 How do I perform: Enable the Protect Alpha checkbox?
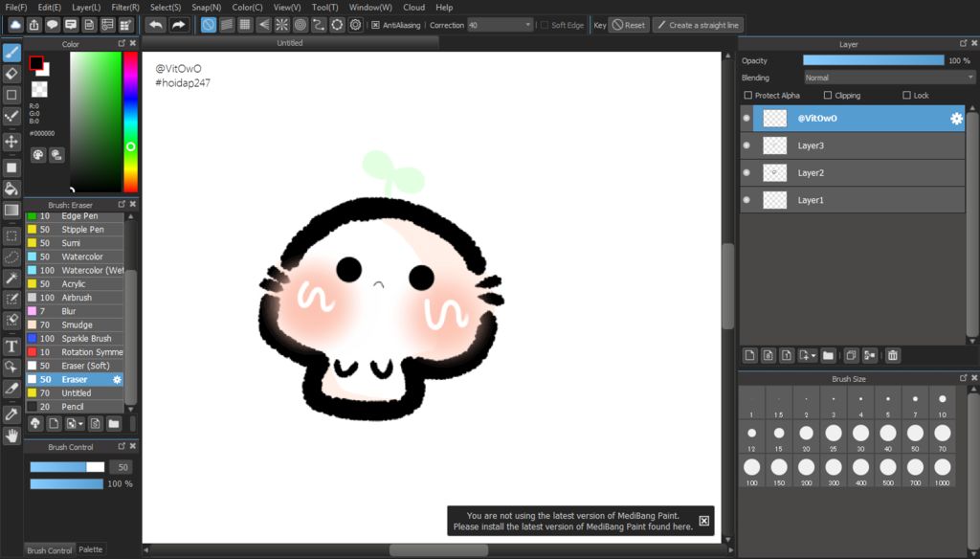pos(748,95)
